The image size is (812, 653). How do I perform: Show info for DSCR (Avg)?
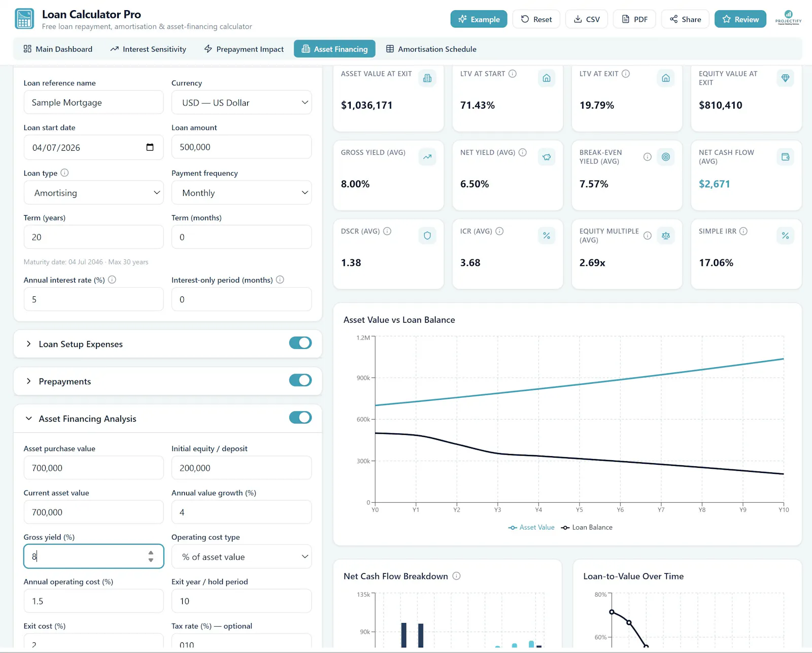(387, 231)
